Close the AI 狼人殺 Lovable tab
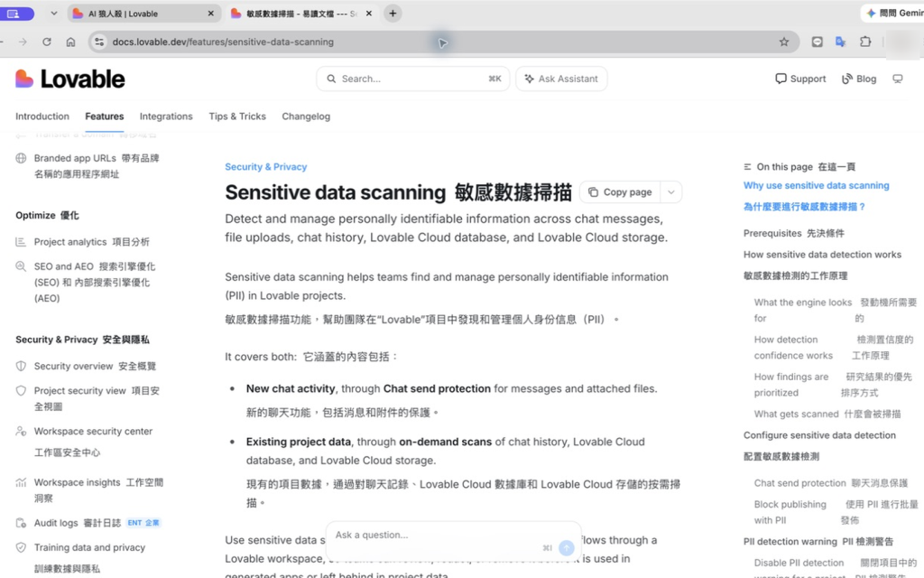The width and height of the screenshot is (924, 578). click(210, 13)
